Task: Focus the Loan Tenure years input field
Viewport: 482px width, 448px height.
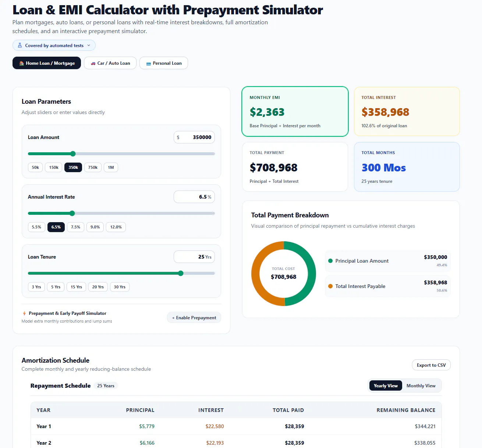Action: (194, 257)
